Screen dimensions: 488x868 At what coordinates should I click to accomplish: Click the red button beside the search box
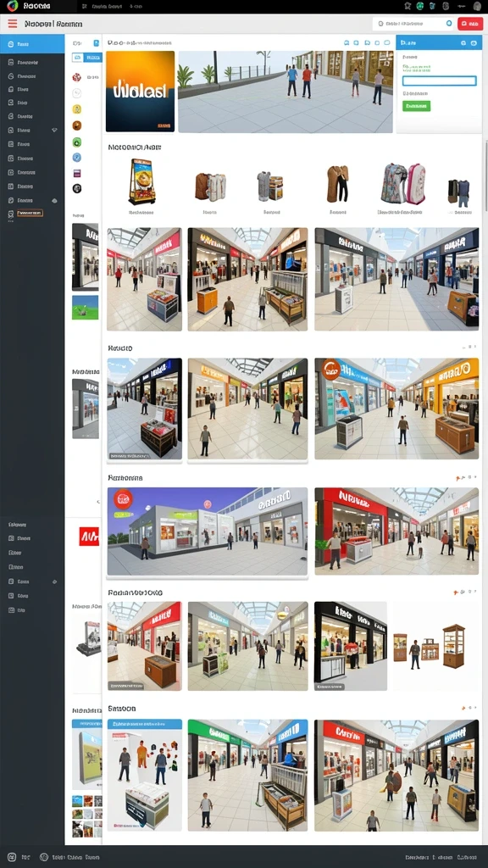coord(470,24)
